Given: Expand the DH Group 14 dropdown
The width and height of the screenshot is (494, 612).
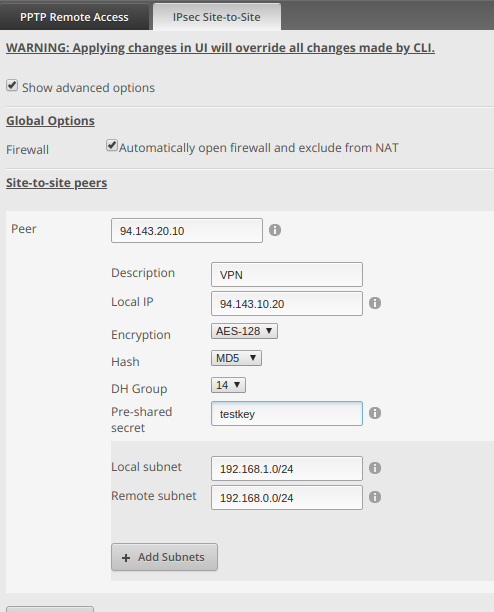Looking at the screenshot, I should 228,385.
